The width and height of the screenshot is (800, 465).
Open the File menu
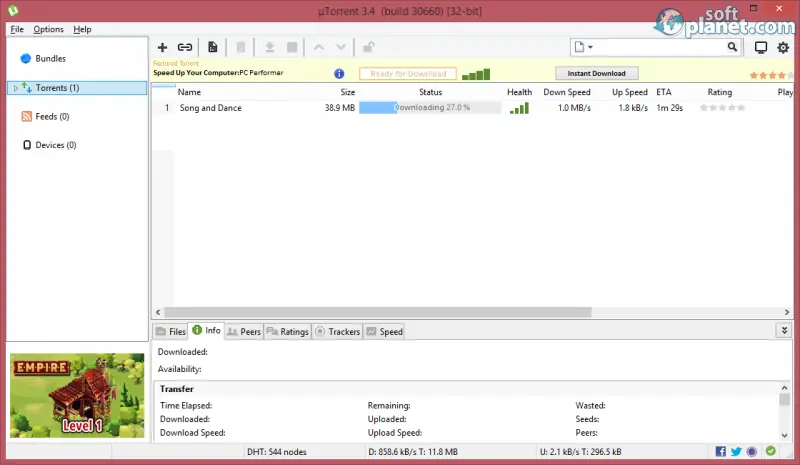point(17,29)
